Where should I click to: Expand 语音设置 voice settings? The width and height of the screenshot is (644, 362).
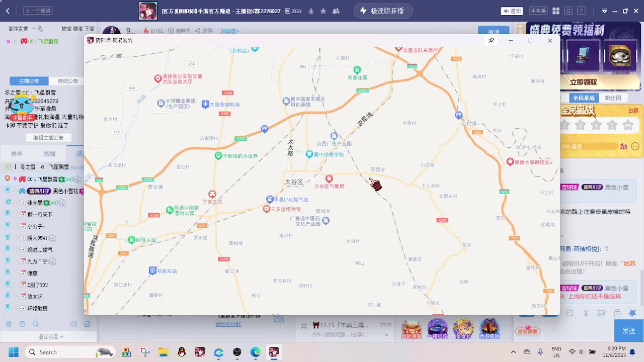[x=51, y=337]
